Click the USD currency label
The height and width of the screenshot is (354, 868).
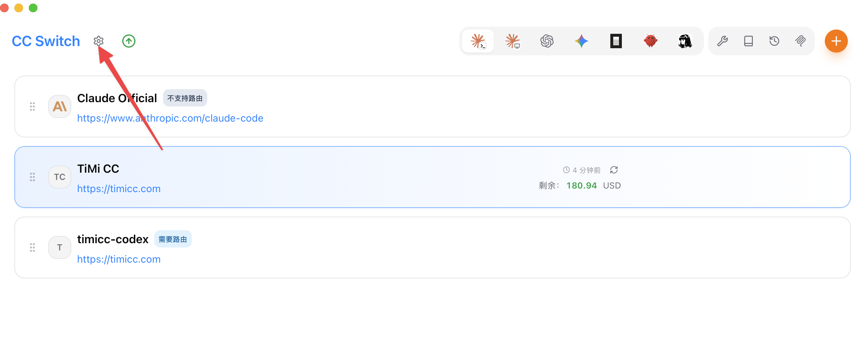pos(612,186)
